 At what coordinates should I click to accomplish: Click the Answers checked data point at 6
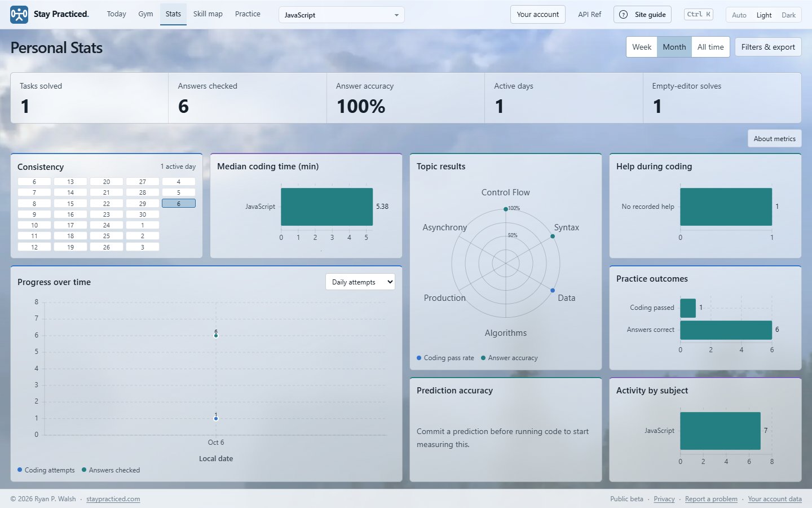tap(216, 336)
